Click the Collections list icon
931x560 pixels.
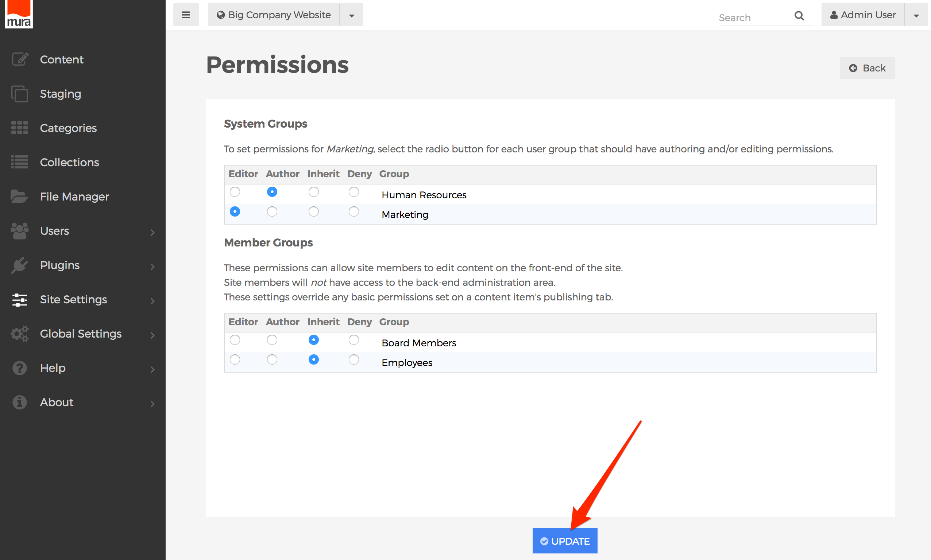pyautogui.click(x=20, y=162)
